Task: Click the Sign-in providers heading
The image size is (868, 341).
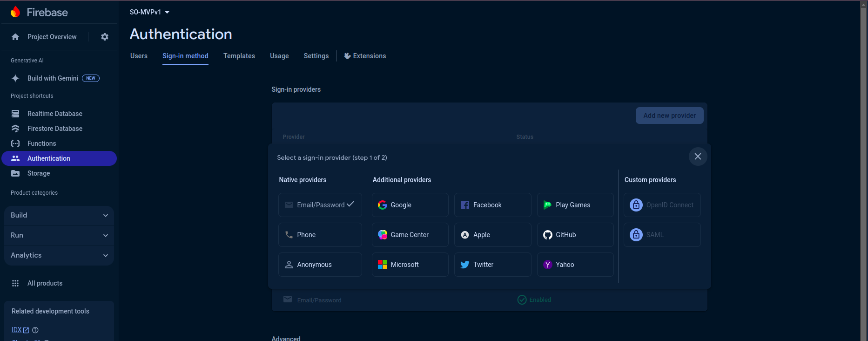Action: 296,89
